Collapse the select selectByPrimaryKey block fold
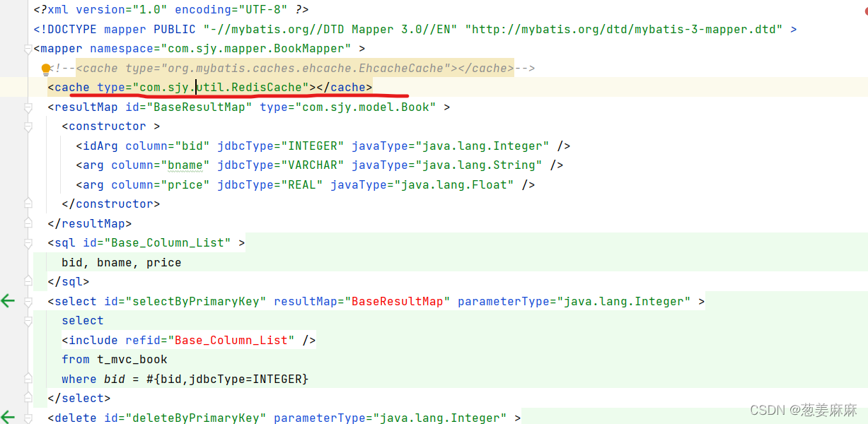868x424 pixels. point(28,301)
